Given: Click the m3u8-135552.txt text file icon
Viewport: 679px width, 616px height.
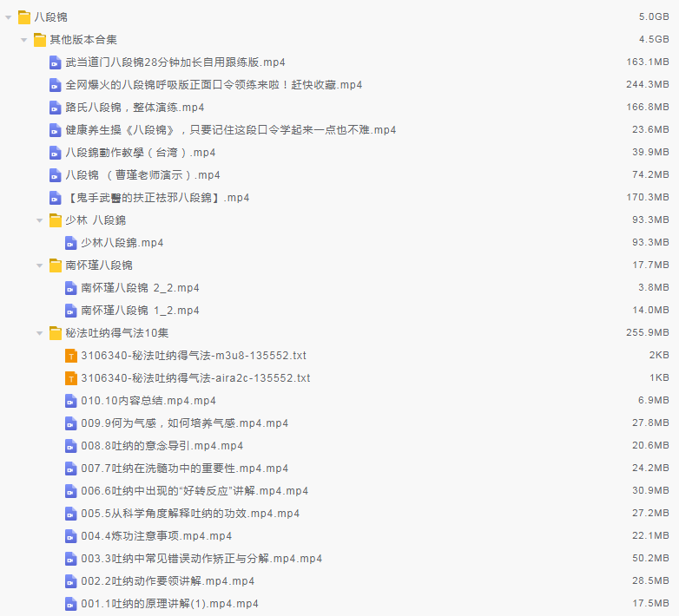Looking at the screenshot, I should [71, 356].
